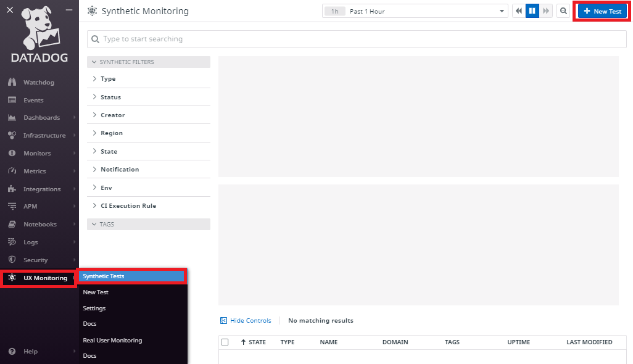Click the UX Monitoring icon
633x364 pixels.
pos(12,278)
